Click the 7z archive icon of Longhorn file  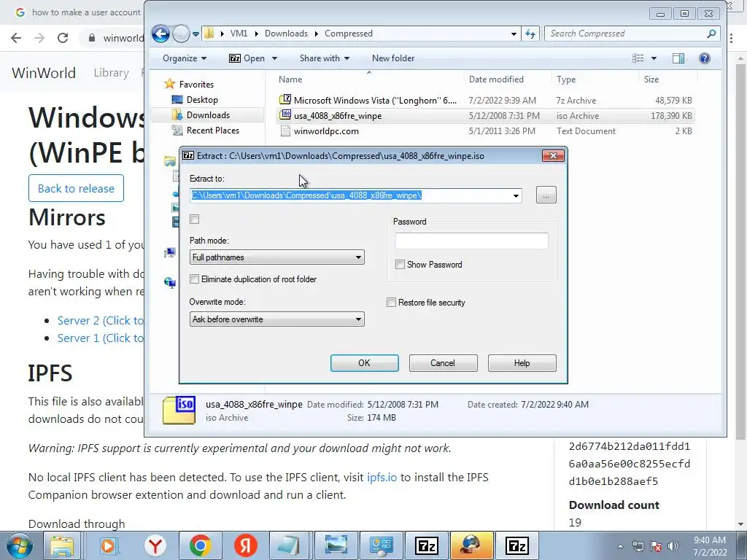coord(285,100)
